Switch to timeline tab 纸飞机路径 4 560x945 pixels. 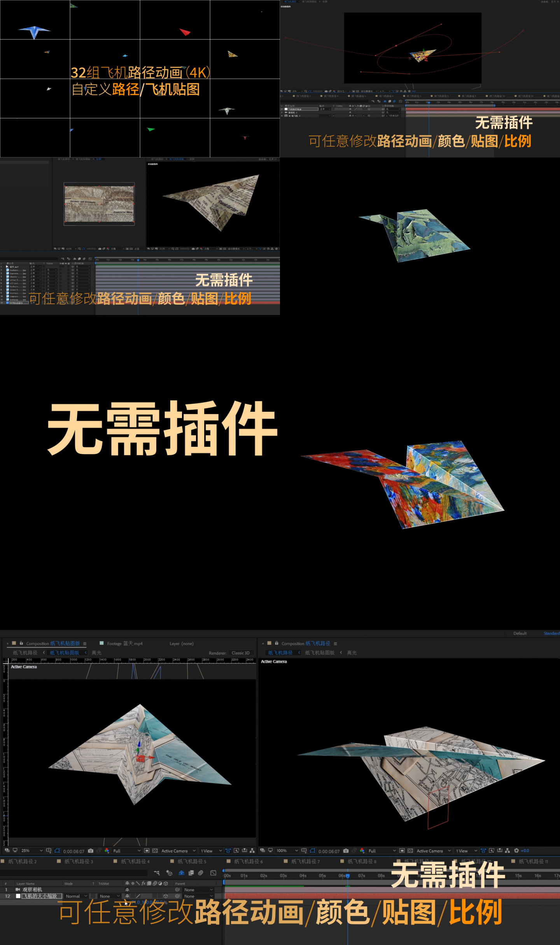[x=135, y=861]
